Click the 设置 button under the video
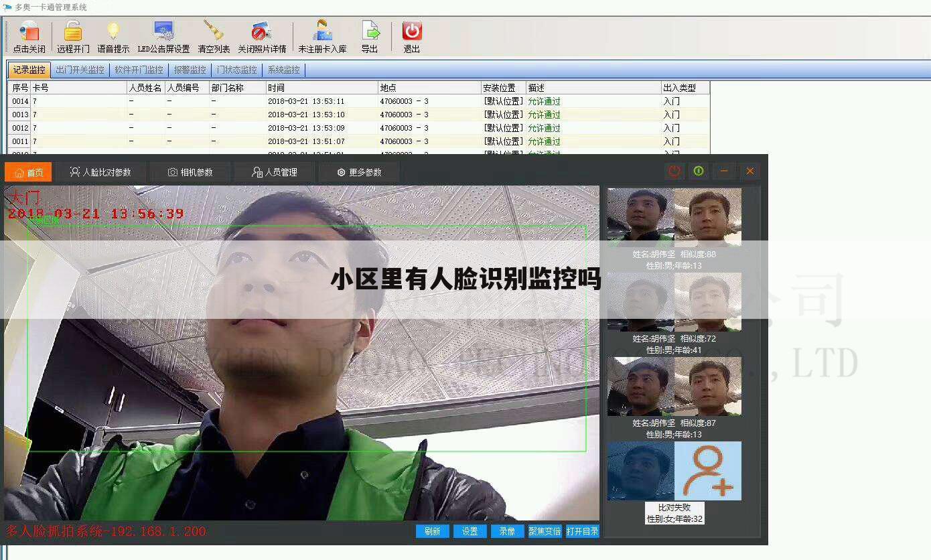The image size is (931, 560). pyautogui.click(x=470, y=531)
